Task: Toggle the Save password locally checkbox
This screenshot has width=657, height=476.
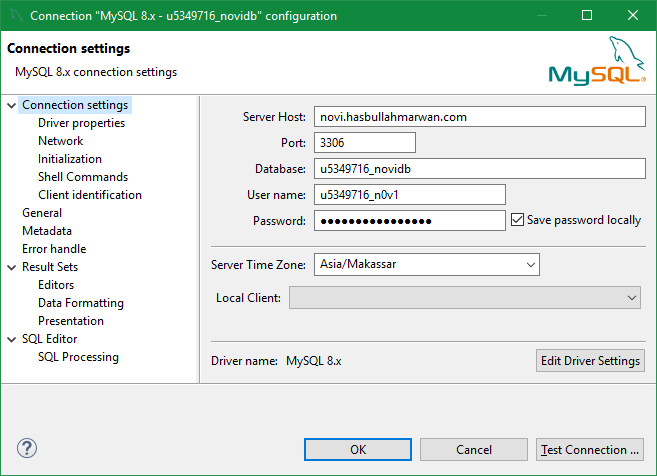Action: coord(517,220)
